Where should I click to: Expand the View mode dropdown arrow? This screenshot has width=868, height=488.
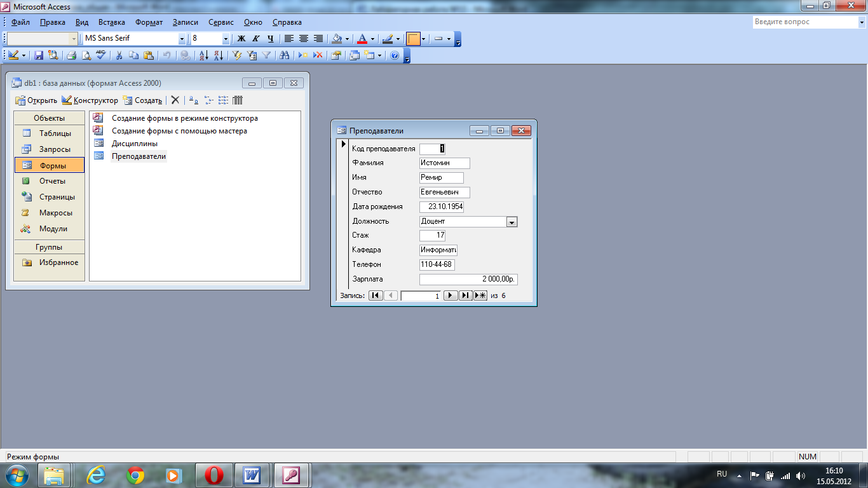(24, 55)
